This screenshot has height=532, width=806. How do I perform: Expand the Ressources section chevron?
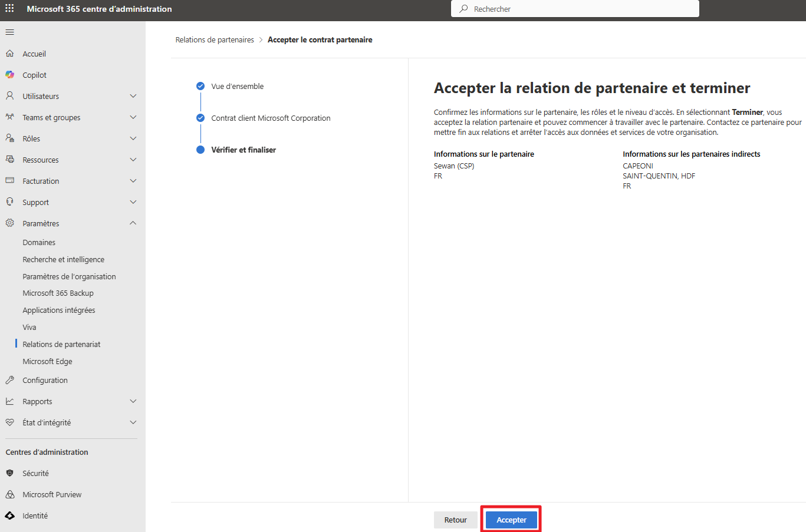tap(133, 160)
